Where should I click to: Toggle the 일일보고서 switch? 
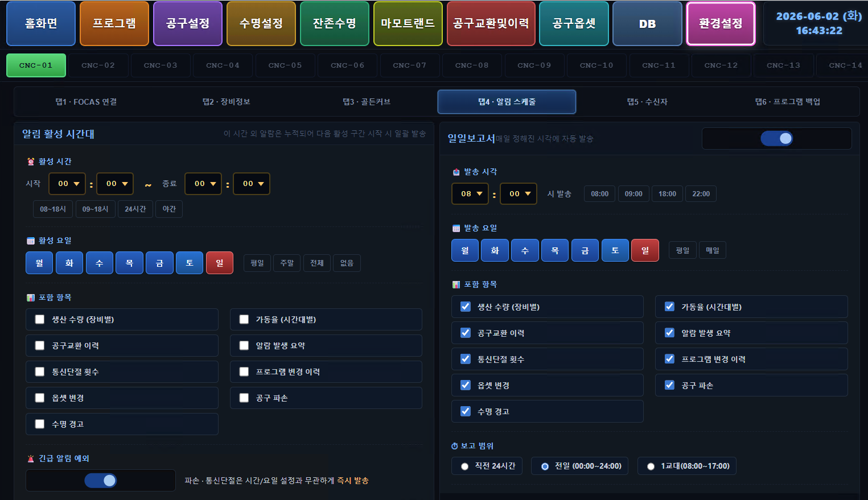(777, 138)
